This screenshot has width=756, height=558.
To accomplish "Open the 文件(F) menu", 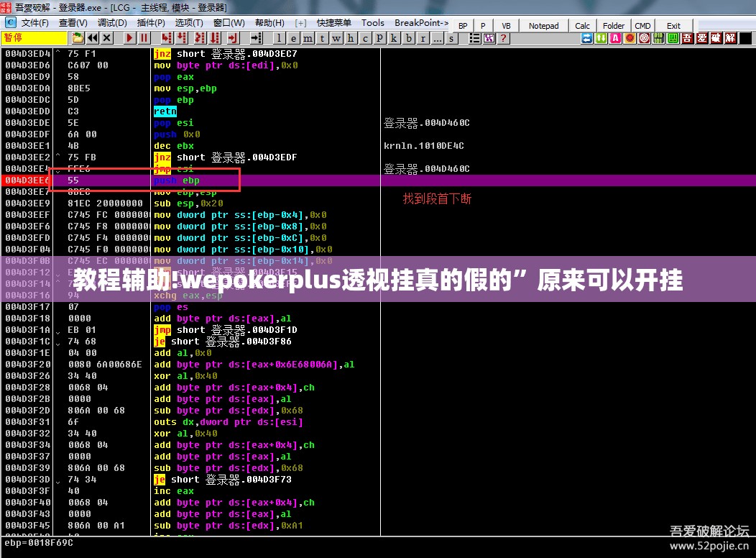I will pyautogui.click(x=34, y=23).
